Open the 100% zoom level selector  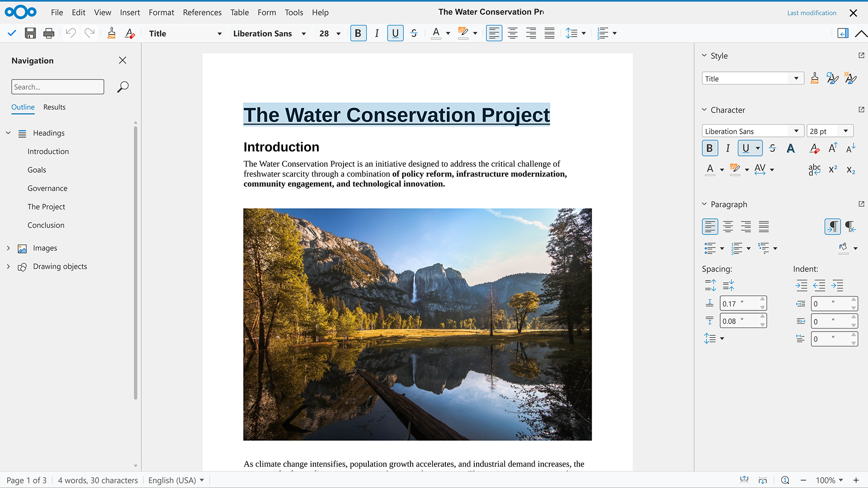tap(829, 480)
